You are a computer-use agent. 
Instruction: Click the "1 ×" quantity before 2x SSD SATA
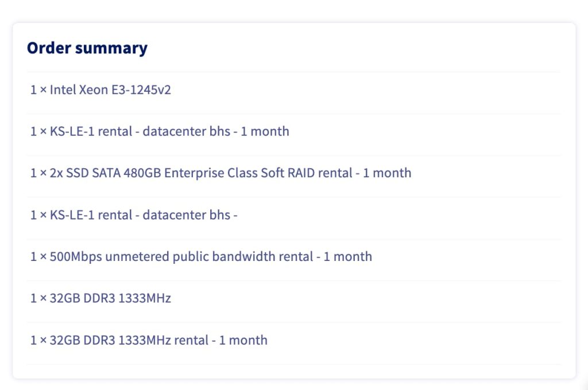pyautogui.click(x=38, y=173)
